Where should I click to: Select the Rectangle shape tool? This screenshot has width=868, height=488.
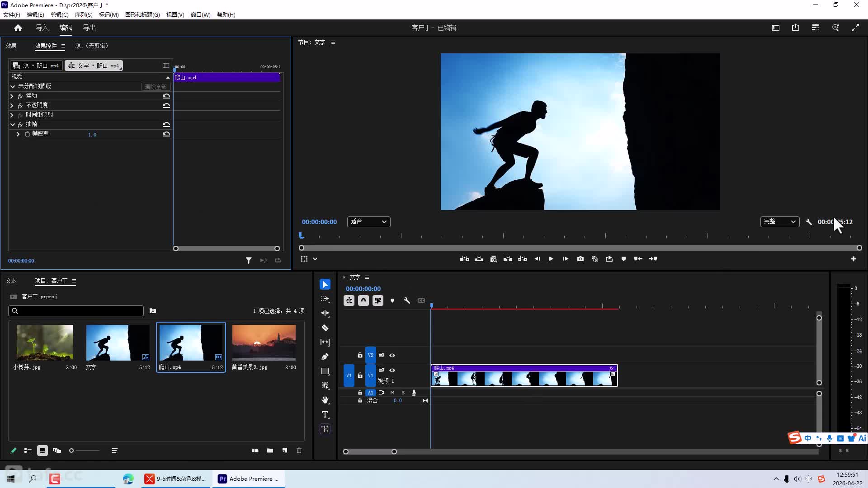tap(325, 371)
